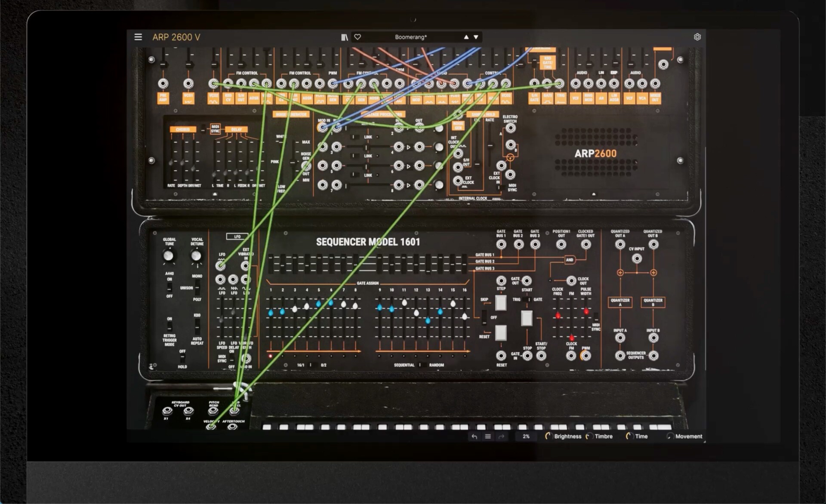The width and height of the screenshot is (826, 504).
Task: Click the Position1 Out jack
Action: tap(561, 245)
